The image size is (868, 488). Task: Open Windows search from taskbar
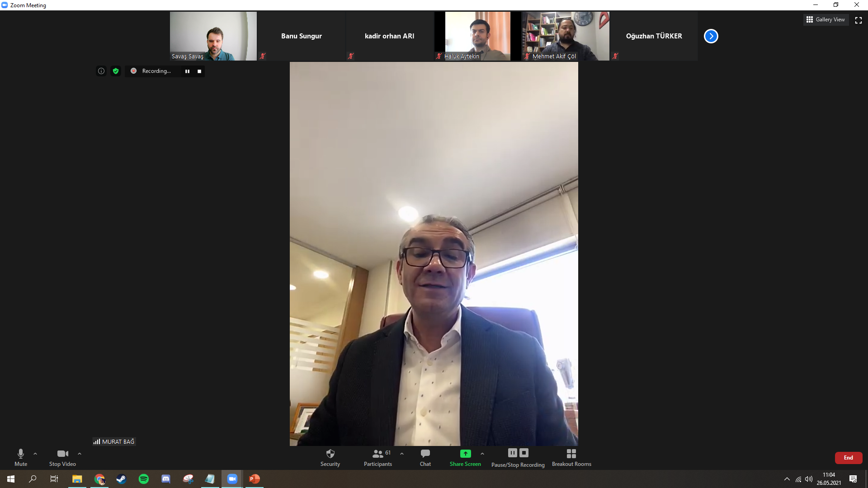pos(33,479)
